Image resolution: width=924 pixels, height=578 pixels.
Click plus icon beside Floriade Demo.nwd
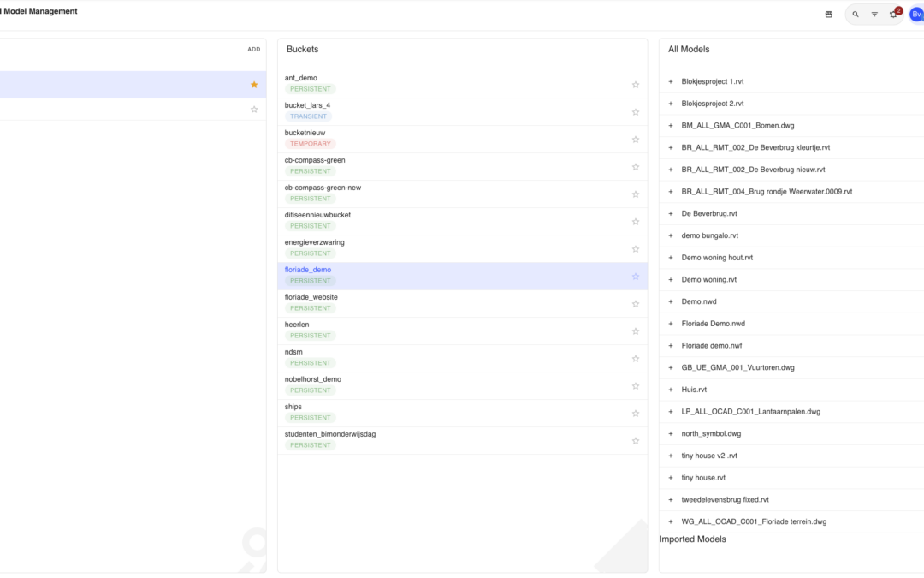pos(671,324)
